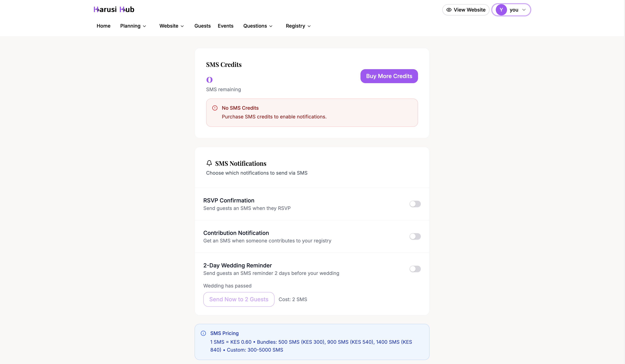Go to the Guests page
The width and height of the screenshot is (625, 364).
pos(202,26)
